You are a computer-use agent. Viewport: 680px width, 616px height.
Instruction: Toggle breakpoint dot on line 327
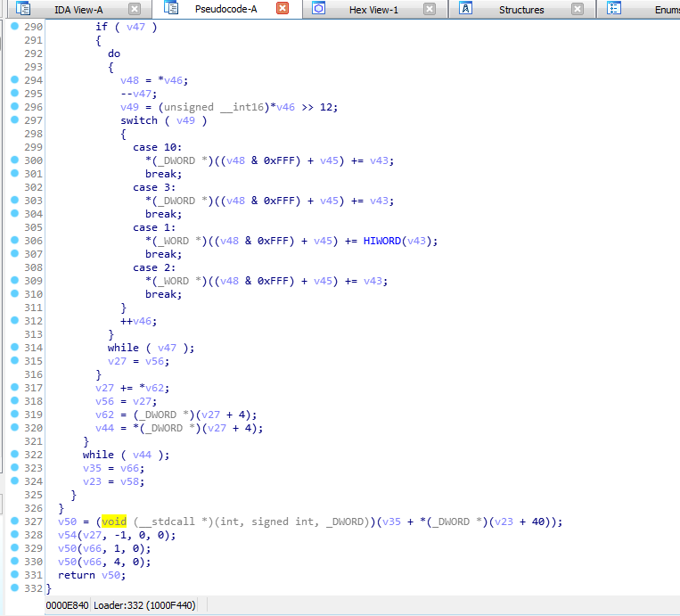pos(15,522)
